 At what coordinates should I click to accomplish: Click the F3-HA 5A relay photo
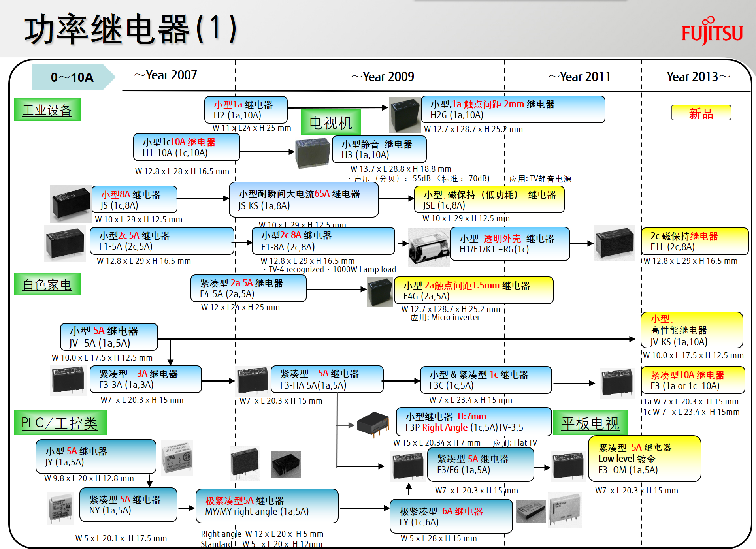click(253, 381)
